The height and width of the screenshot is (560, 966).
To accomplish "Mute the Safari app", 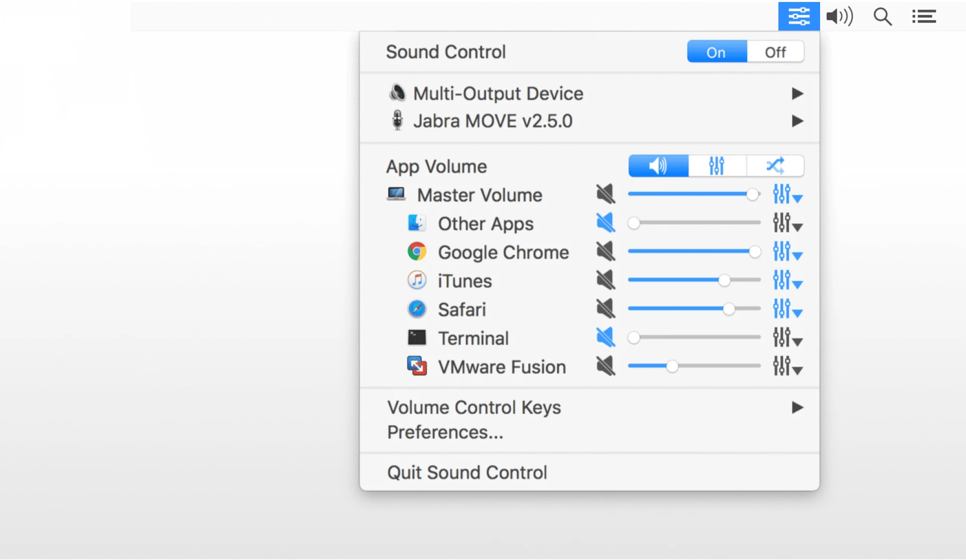I will [606, 308].
